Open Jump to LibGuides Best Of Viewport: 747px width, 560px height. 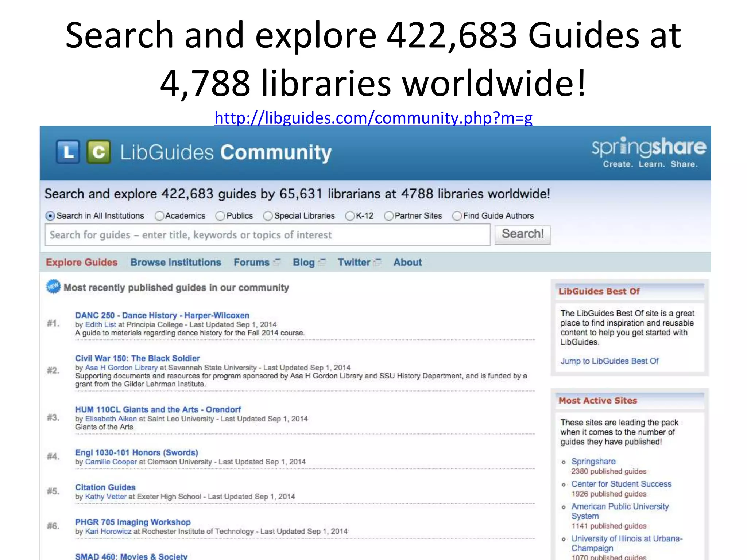(x=609, y=361)
